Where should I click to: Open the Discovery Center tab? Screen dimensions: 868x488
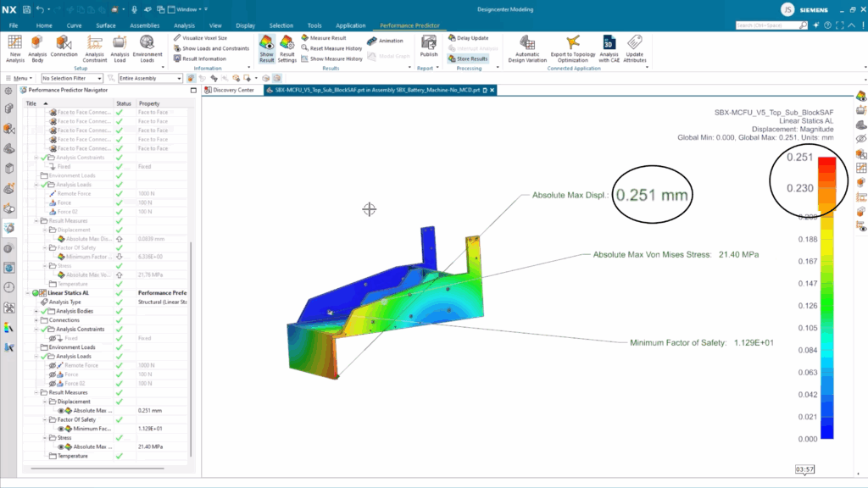point(232,90)
